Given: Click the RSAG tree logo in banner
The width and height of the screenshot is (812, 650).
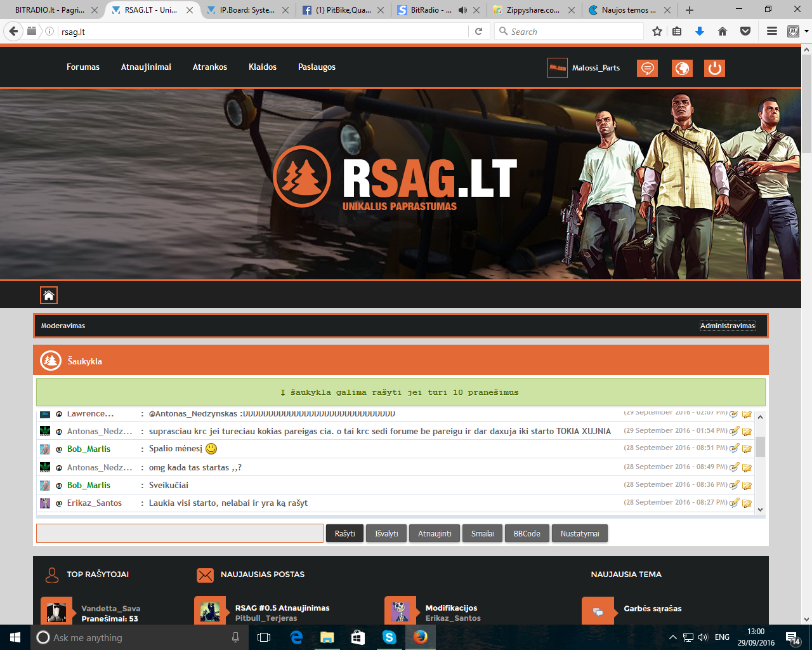Looking at the screenshot, I should click(x=302, y=176).
